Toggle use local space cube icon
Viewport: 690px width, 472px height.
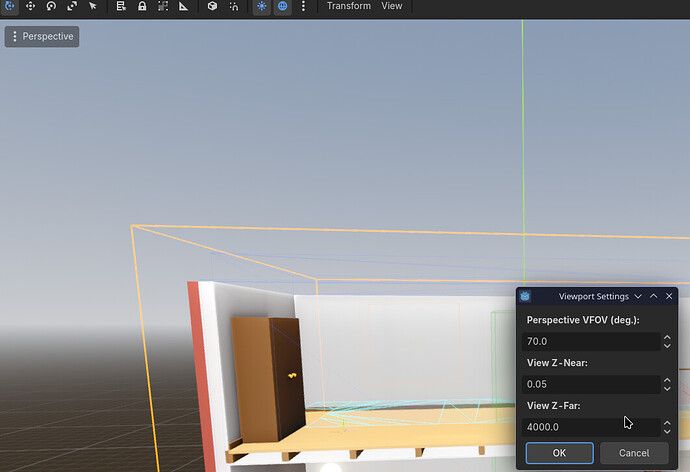coord(212,6)
